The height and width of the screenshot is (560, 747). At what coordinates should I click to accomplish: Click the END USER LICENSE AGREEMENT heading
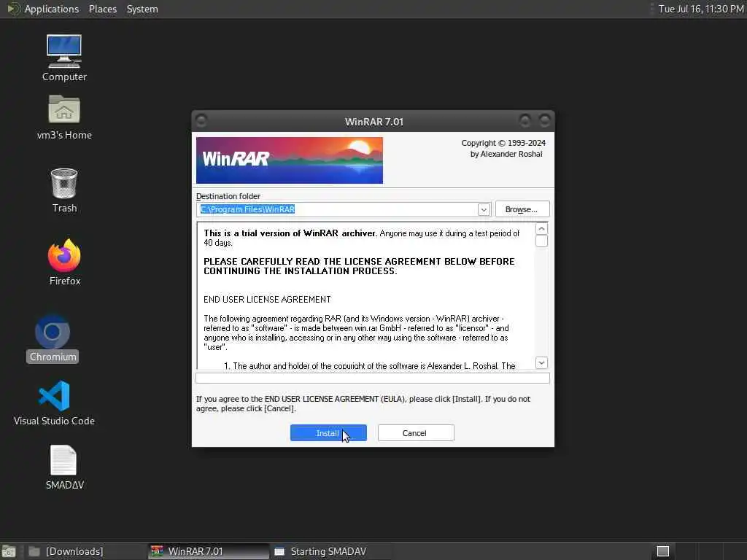pos(267,299)
